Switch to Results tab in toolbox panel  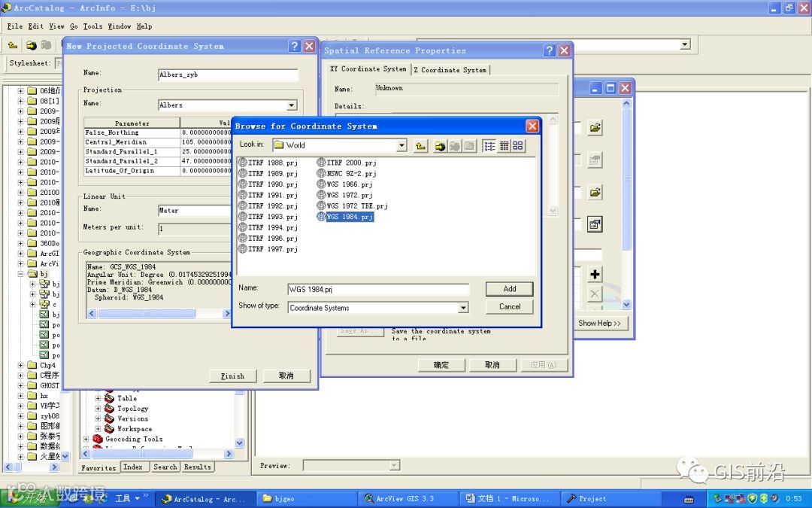(198, 467)
